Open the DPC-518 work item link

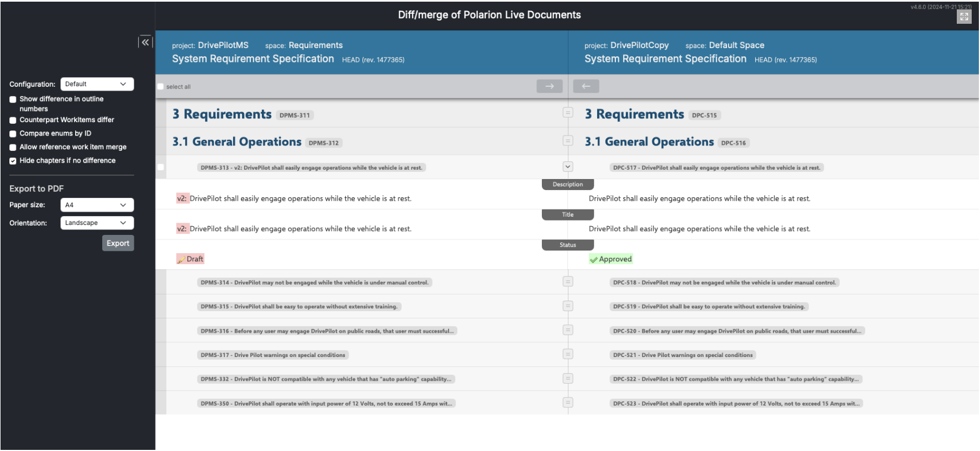pyautogui.click(x=724, y=282)
